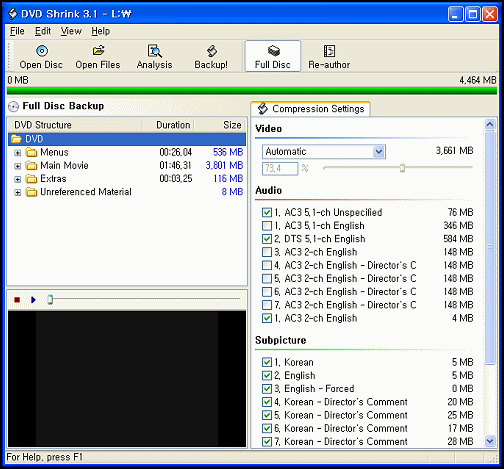Open the View menu

click(71, 31)
